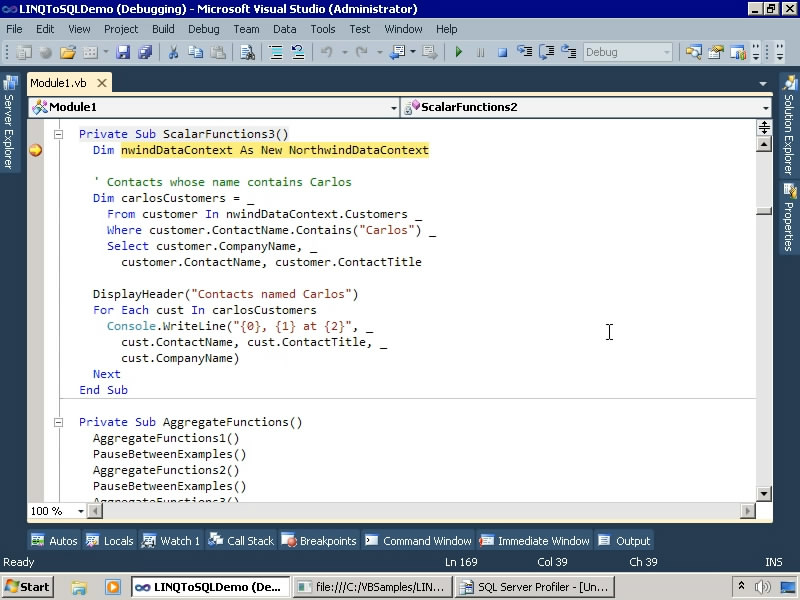The height and width of the screenshot is (600, 800).
Task: Click the Paste clipboard icon
Action: 218,52
